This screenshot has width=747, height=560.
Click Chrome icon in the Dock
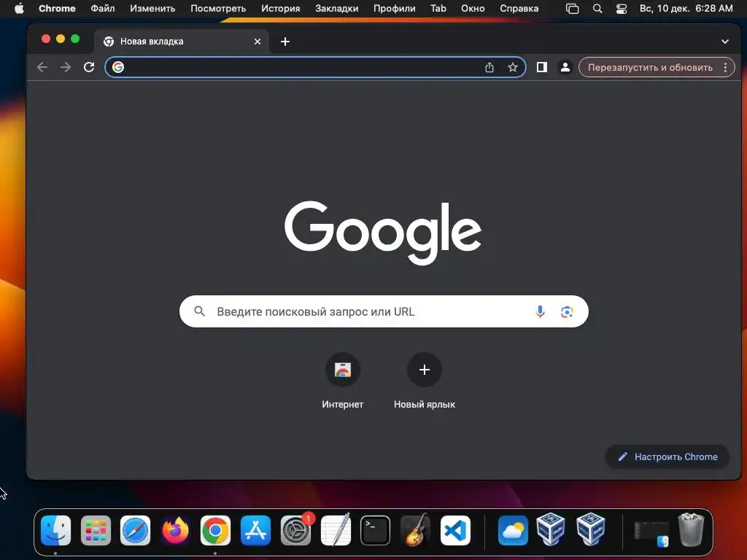215,530
